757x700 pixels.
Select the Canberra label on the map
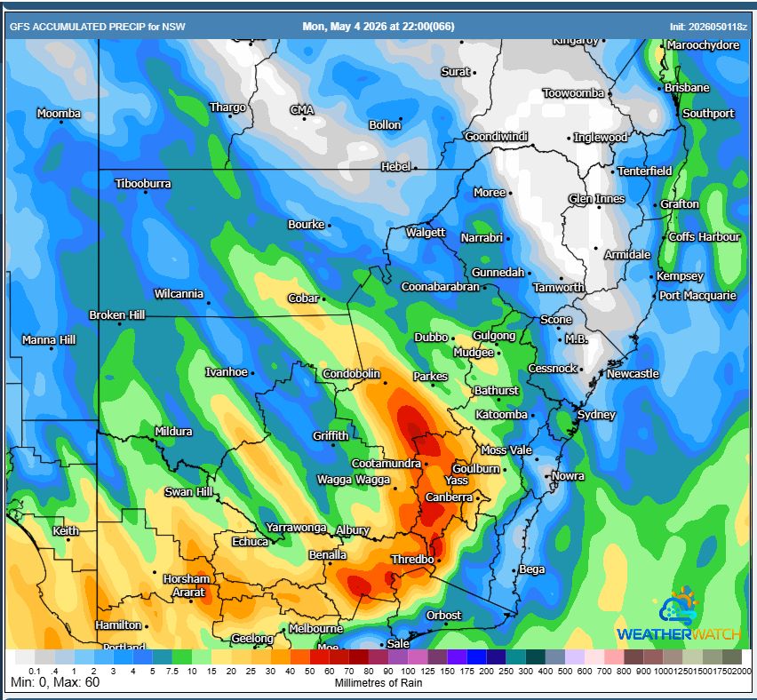coord(449,497)
